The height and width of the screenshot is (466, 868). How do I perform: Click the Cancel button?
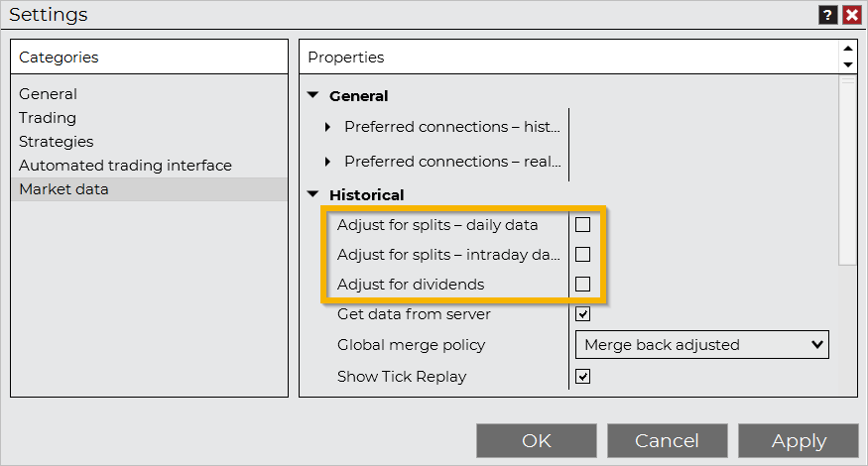click(667, 441)
